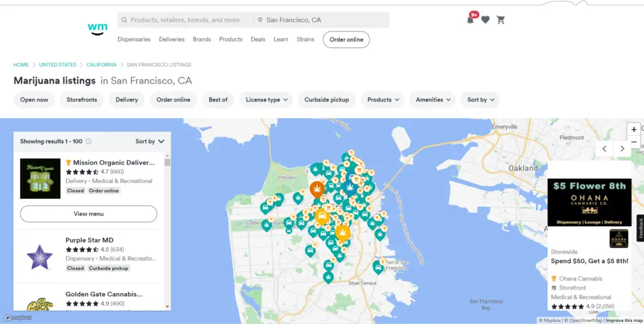
Task: Go to HOME breadcrumb
Action: (21, 65)
